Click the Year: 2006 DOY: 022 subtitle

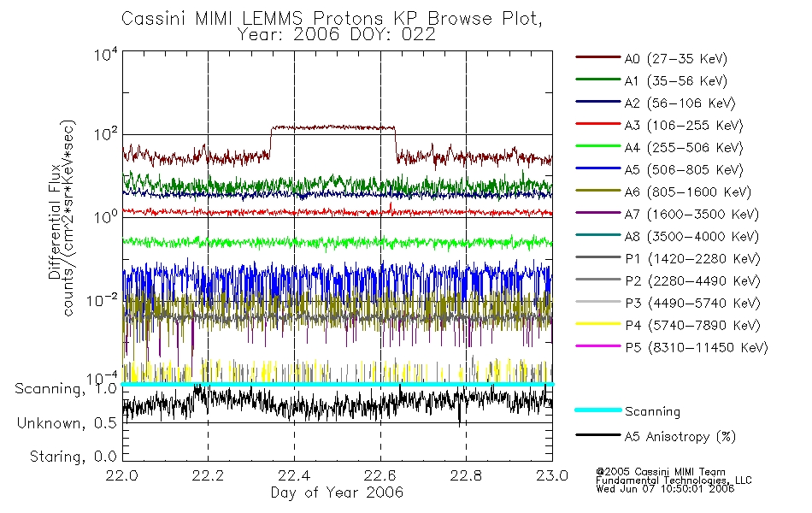(x=336, y=35)
